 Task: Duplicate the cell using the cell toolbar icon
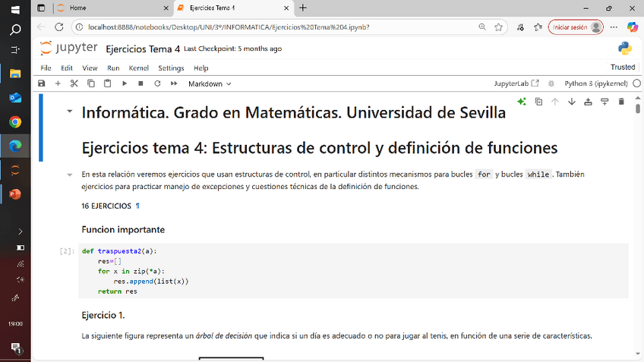coord(538,102)
